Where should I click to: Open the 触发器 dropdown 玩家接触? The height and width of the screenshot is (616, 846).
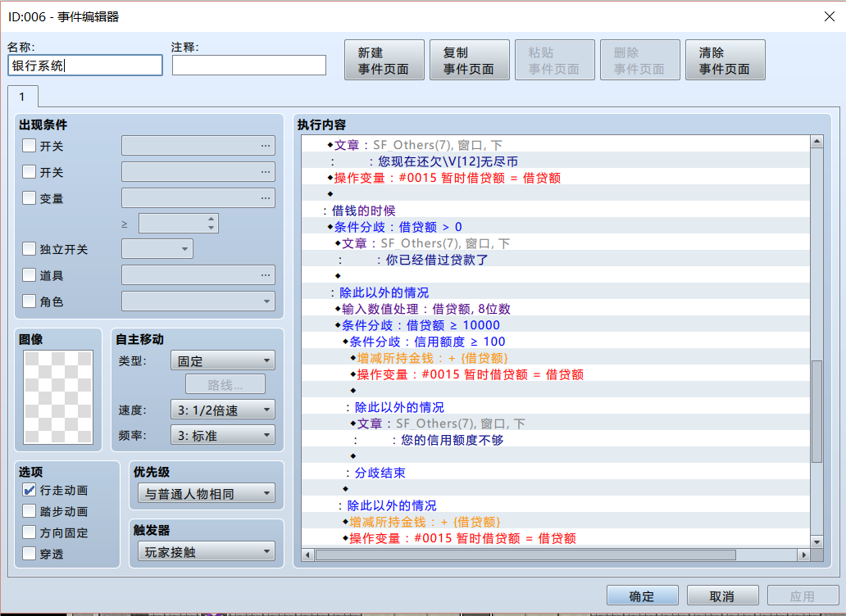click(x=206, y=551)
